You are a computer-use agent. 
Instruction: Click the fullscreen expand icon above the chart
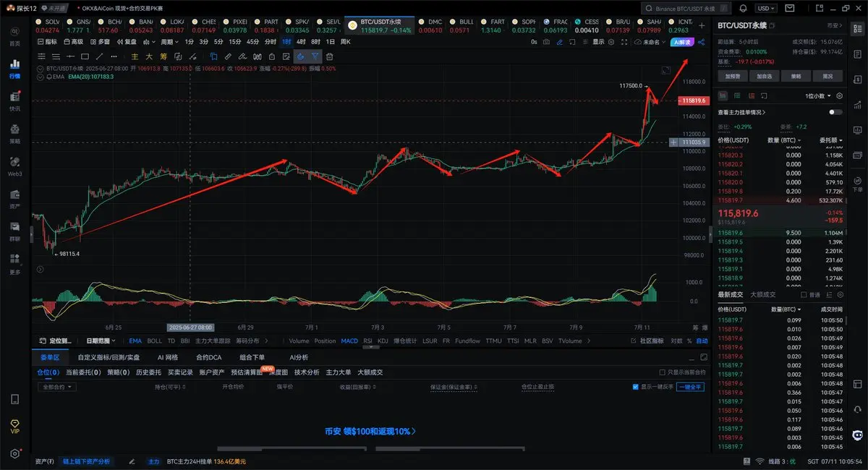[623, 42]
